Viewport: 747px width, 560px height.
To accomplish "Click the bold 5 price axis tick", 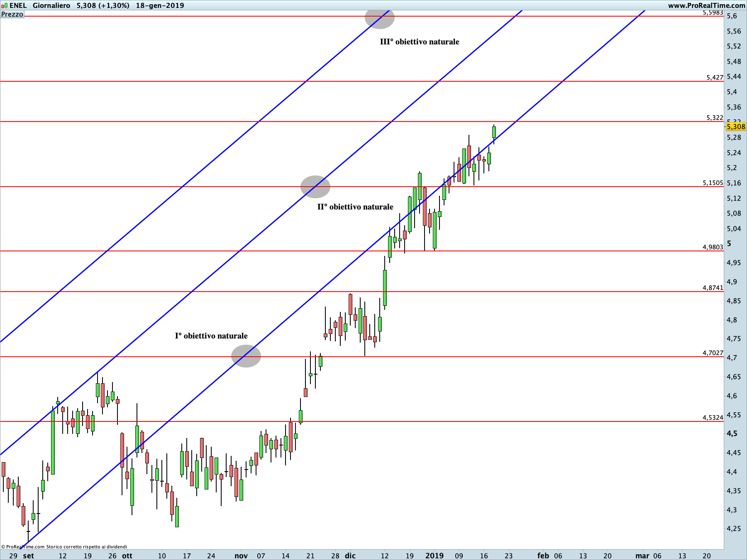I will [x=729, y=244].
